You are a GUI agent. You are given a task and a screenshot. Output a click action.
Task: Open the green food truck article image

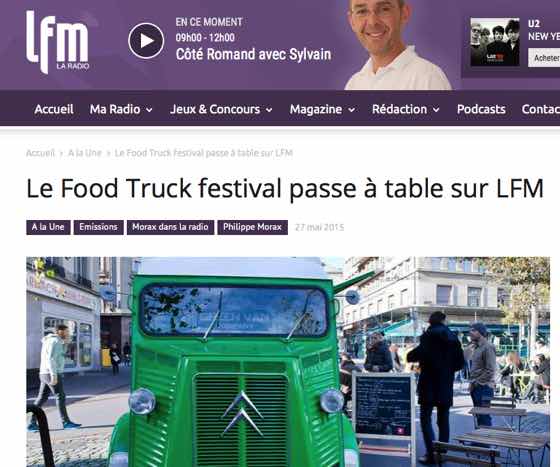pyautogui.click(x=288, y=362)
